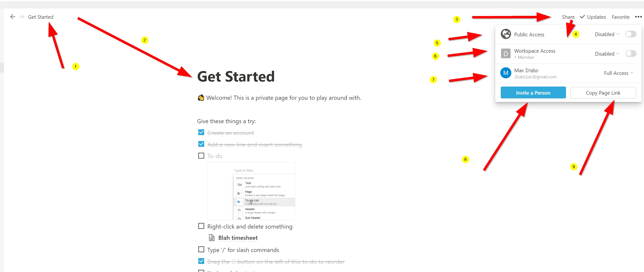
Task: Click the forward navigation arrow
Action: pos(22,17)
